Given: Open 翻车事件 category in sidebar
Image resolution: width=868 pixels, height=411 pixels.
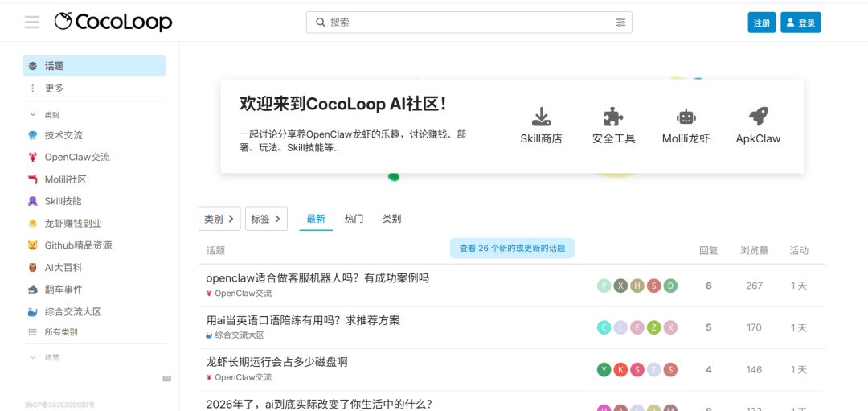Looking at the screenshot, I should pos(63,290).
